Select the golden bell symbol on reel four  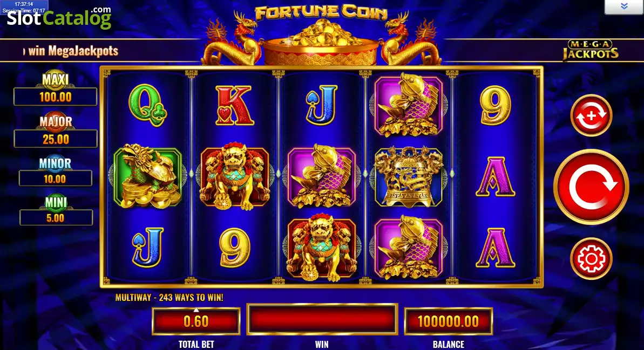point(409,176)
